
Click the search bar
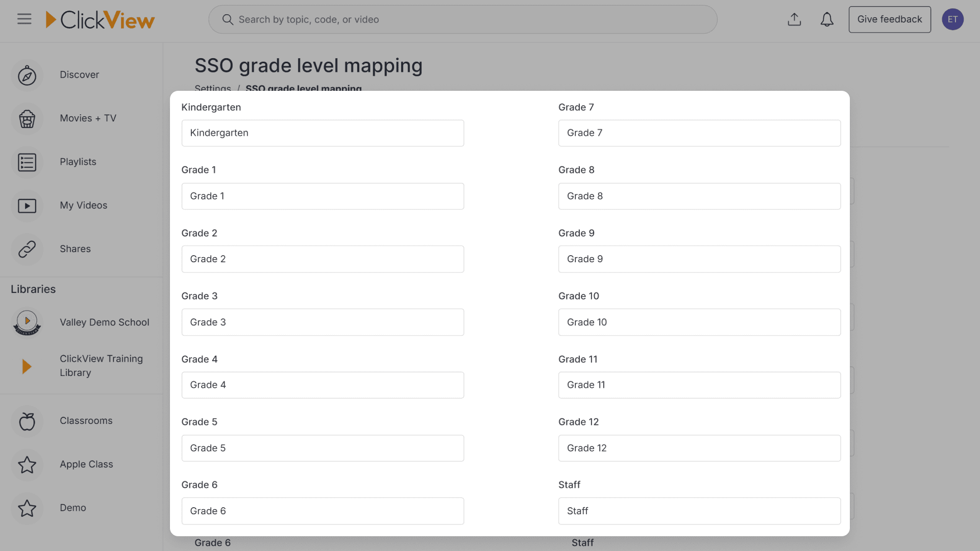[x=462, y=19]
